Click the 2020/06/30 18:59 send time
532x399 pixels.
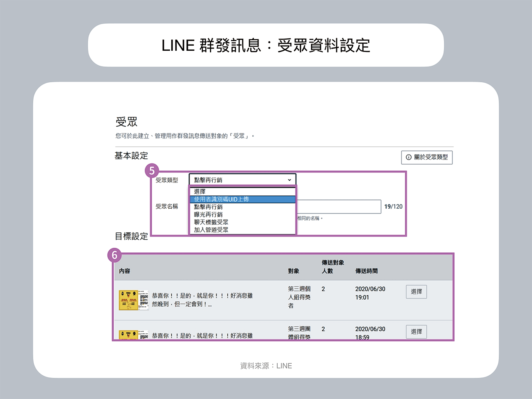[370, 333]
